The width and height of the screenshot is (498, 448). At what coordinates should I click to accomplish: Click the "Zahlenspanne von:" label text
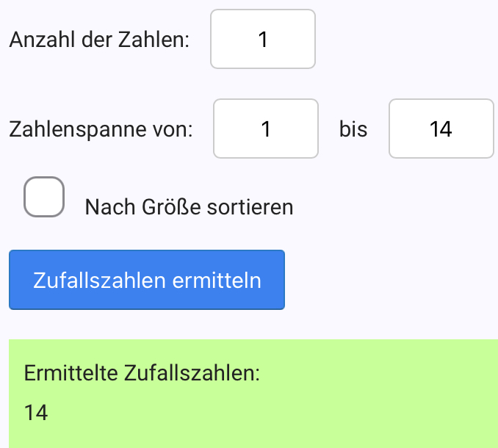(x=101, y=130)
